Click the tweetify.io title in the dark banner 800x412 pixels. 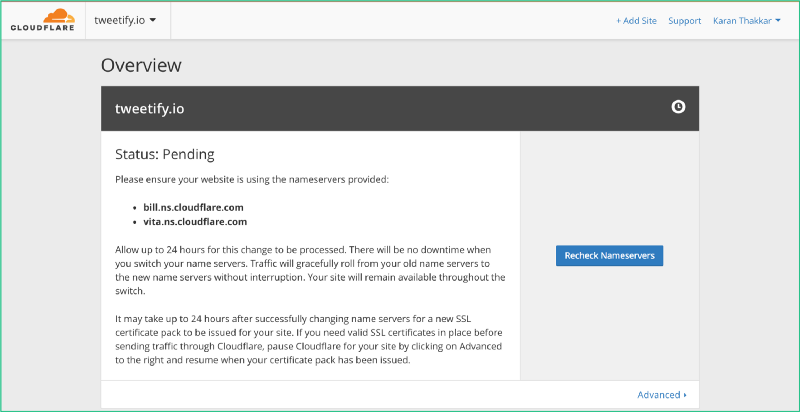point(149,109)
